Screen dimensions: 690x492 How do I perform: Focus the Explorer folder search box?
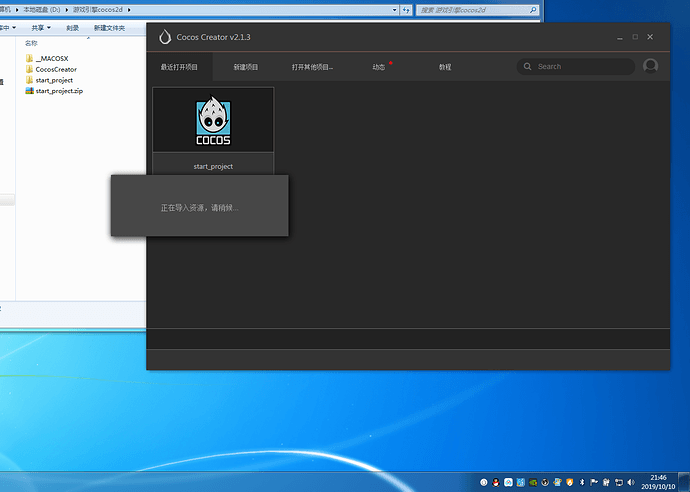point(477,10)
